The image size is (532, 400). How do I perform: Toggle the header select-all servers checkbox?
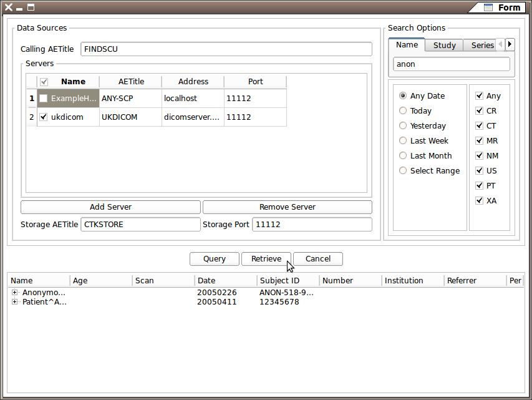pyautogui.click(x=44, y=82)
